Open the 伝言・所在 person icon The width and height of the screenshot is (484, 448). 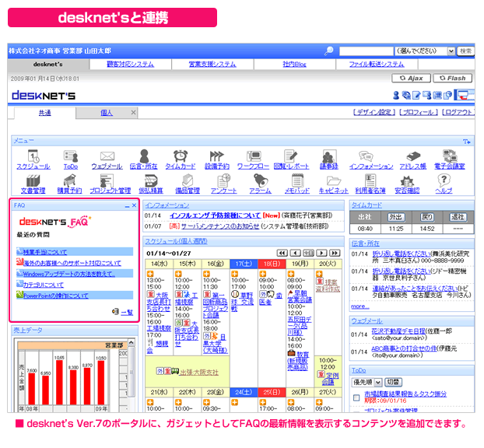tap(144, 156)
